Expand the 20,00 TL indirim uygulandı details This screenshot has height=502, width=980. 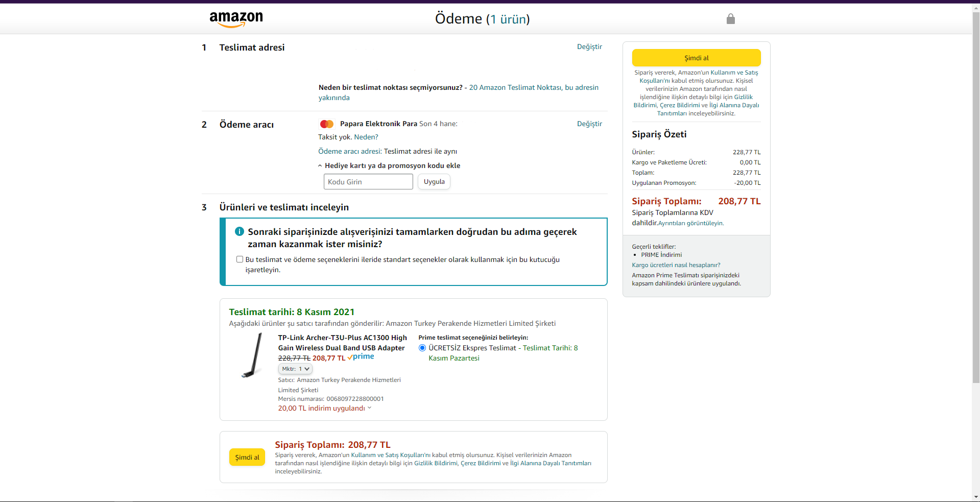pyautogui.click(x=325, y=408)
